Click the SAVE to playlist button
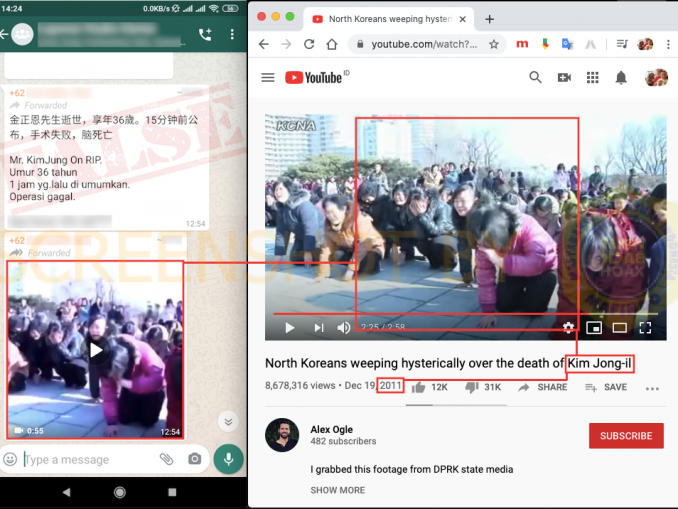The image size is (678, 509). click(606, 387)
